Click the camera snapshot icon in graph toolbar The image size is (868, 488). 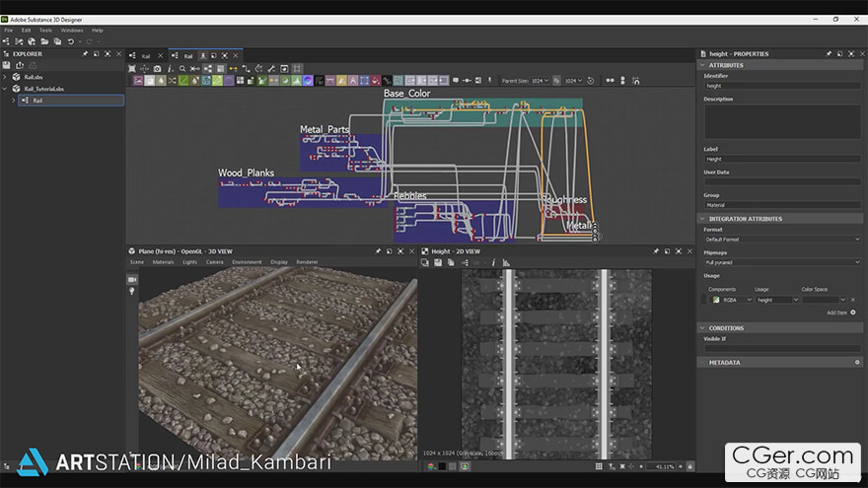pyautogui.click(x=157, y=69)
